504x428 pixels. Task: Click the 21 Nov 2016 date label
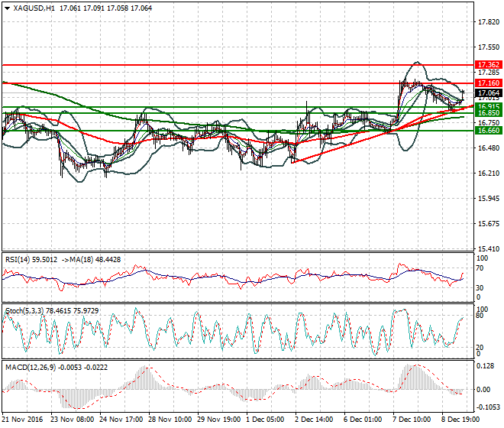pos(22,420)
